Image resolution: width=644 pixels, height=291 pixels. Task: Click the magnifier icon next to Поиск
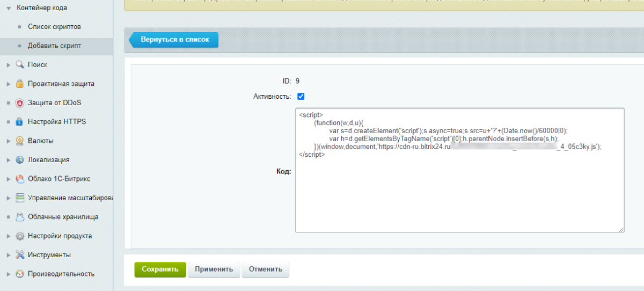click(20, 65)
